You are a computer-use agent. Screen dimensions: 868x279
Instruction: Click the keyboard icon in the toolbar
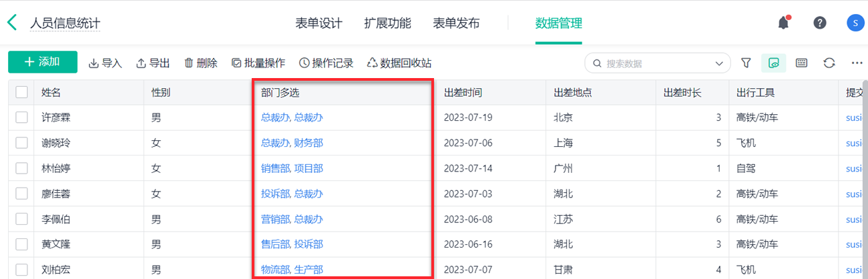802,63
